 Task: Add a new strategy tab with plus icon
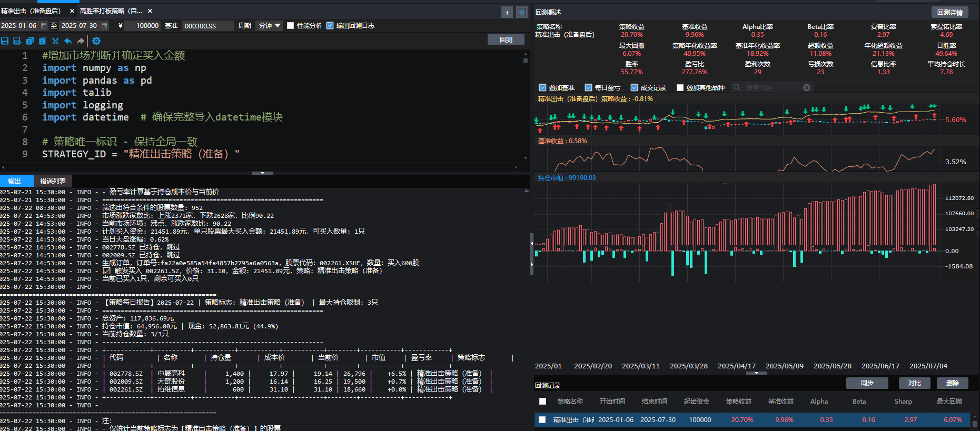coord(507,12)
